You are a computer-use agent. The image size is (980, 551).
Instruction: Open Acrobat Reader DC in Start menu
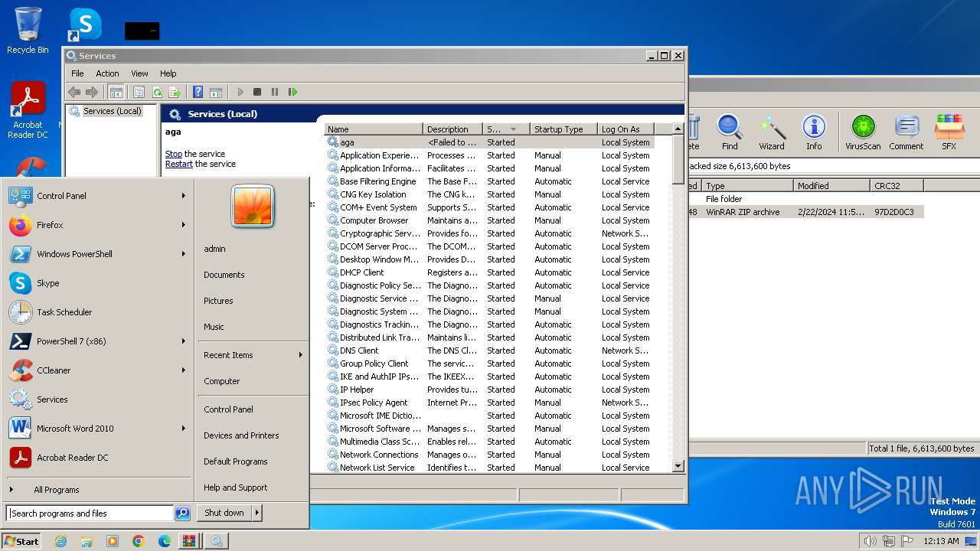[x=98, y=458]
